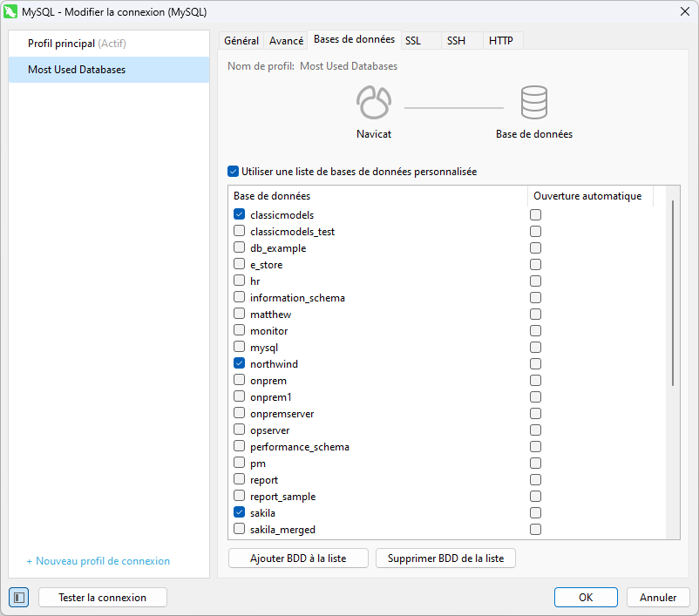Viewport: 699px width, 616px height.
Task: Check the hr database checkbox
Action: [x=240, y=281]
